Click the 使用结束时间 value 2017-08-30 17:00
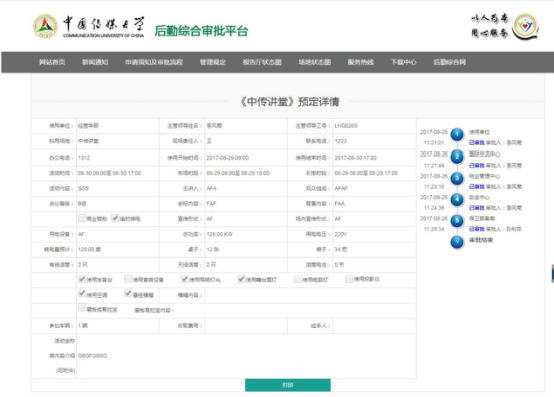The image size is (554, 397). [355, 158]
